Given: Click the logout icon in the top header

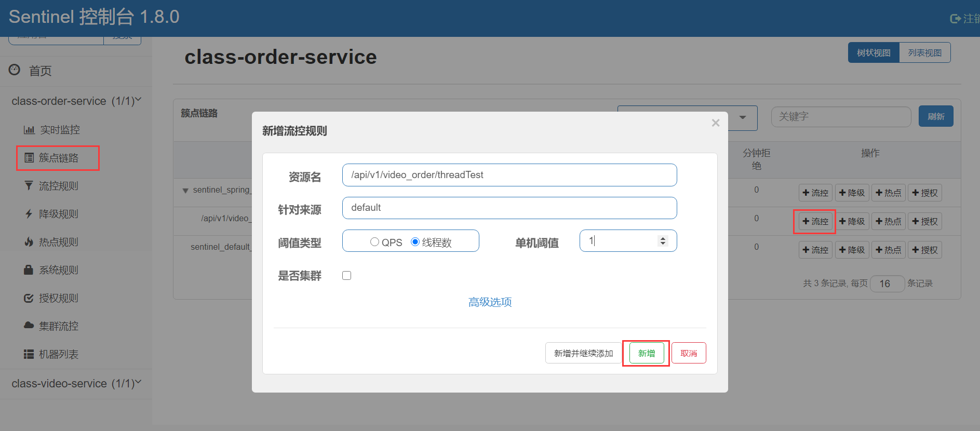Looking at the screenshot, I should tap(955, 19).
